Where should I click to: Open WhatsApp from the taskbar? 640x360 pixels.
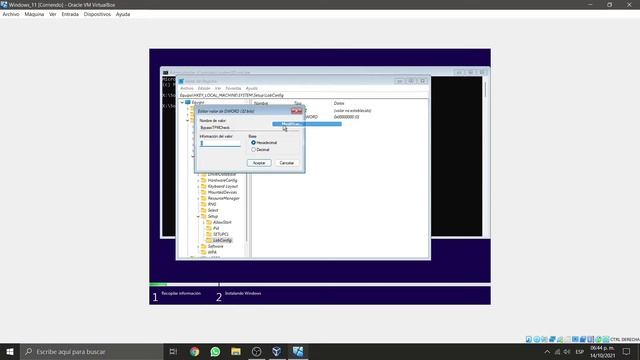click(215, 351)
